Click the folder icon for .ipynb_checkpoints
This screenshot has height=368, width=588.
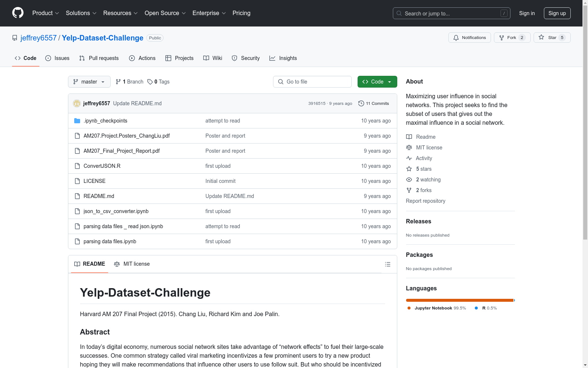[x=77, y=121]
